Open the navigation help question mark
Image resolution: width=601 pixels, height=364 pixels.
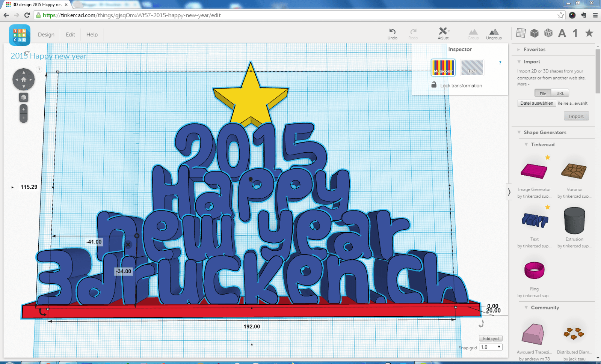tap(39, 69)
